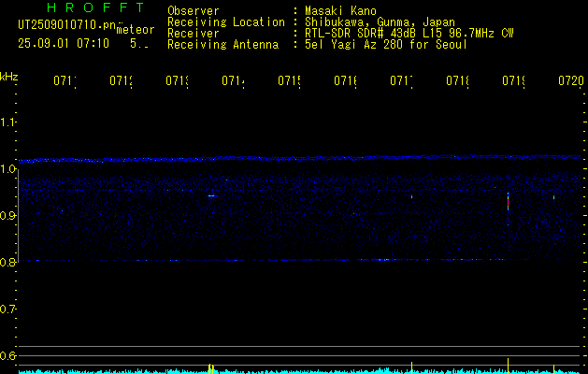Viewport: 588px width, 374px height.
Task: Click the small echo just after 0717
Action: [x=411, y=196]
